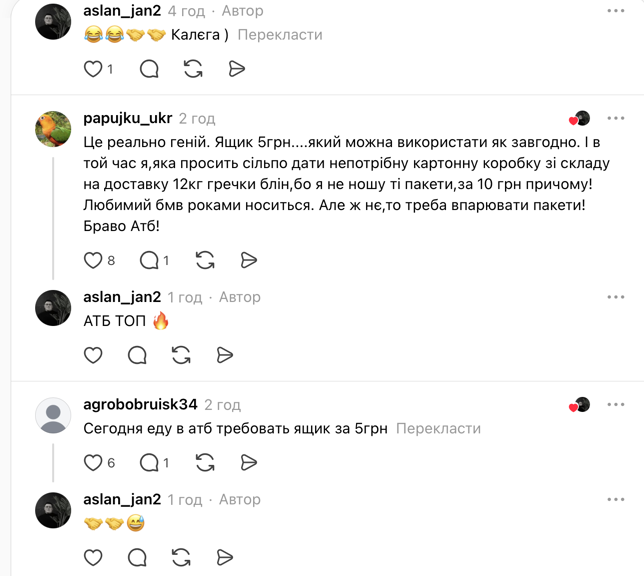
Task: Open more options for agrobobruisk34 comment
Action: coord(616,405)
